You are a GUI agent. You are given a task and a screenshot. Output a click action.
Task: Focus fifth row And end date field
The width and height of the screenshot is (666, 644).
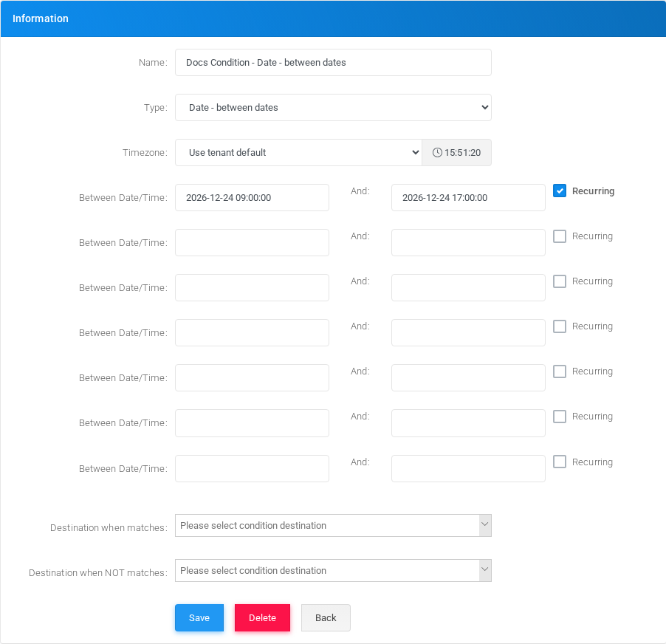[468, 377]
